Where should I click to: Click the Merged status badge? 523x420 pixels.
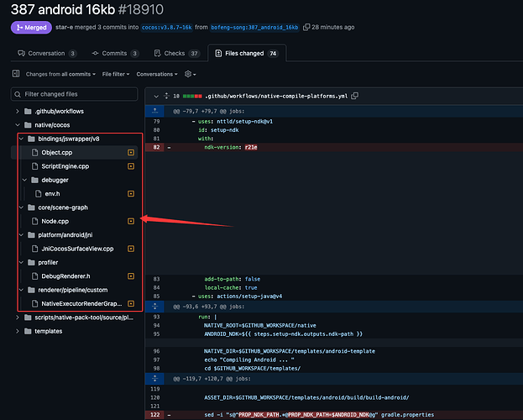(x=31, y=28)
